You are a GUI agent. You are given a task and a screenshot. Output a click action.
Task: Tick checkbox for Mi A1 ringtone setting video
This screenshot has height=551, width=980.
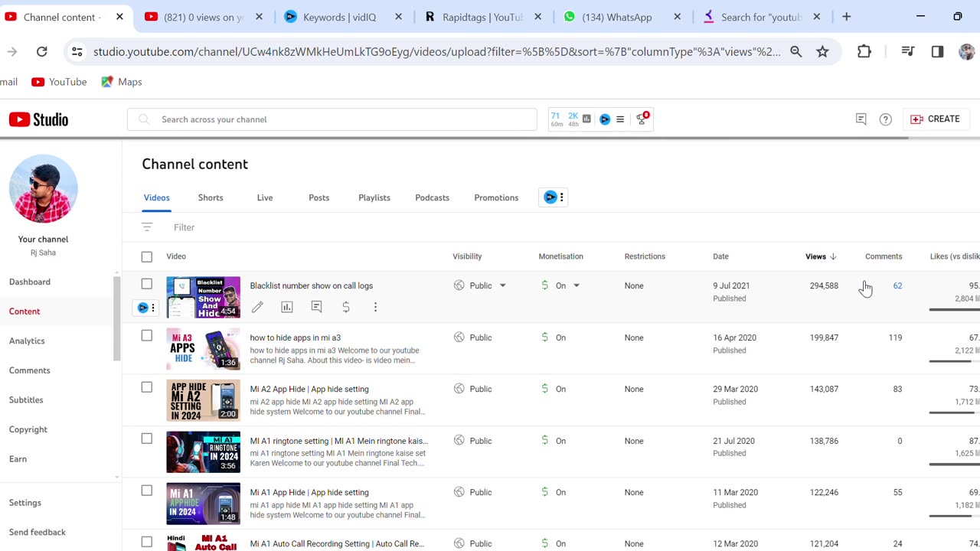(x=147, y=439)
